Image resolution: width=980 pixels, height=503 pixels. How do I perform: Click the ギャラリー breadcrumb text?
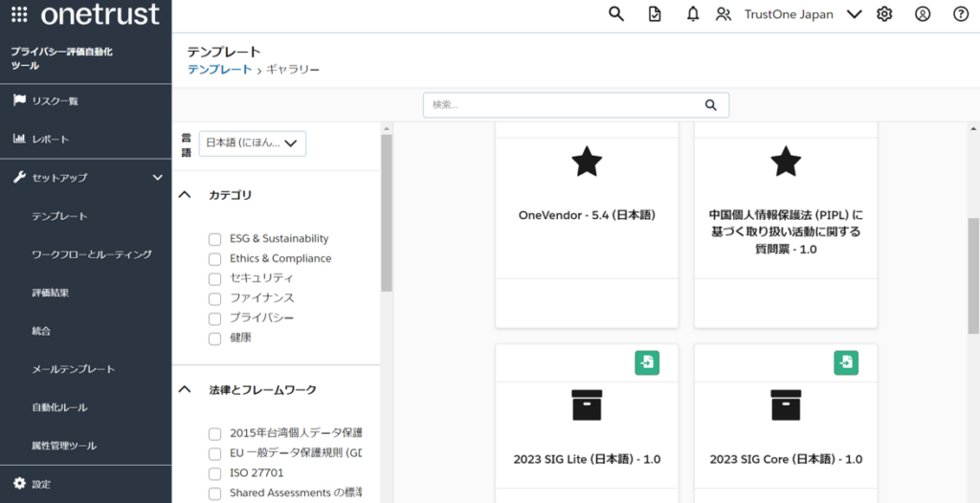click(293, 70)
